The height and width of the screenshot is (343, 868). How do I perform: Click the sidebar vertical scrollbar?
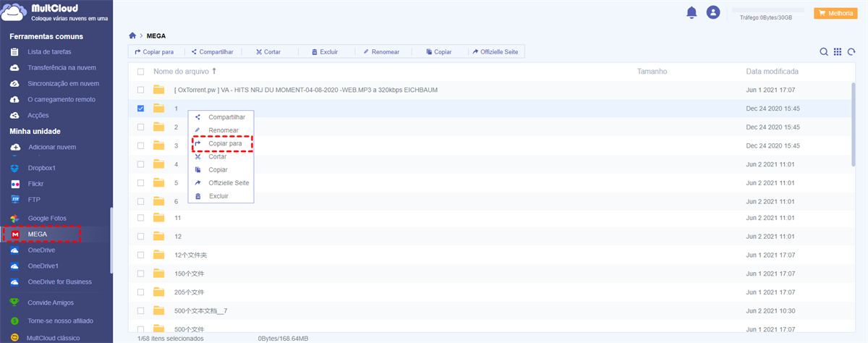(111, 240)
